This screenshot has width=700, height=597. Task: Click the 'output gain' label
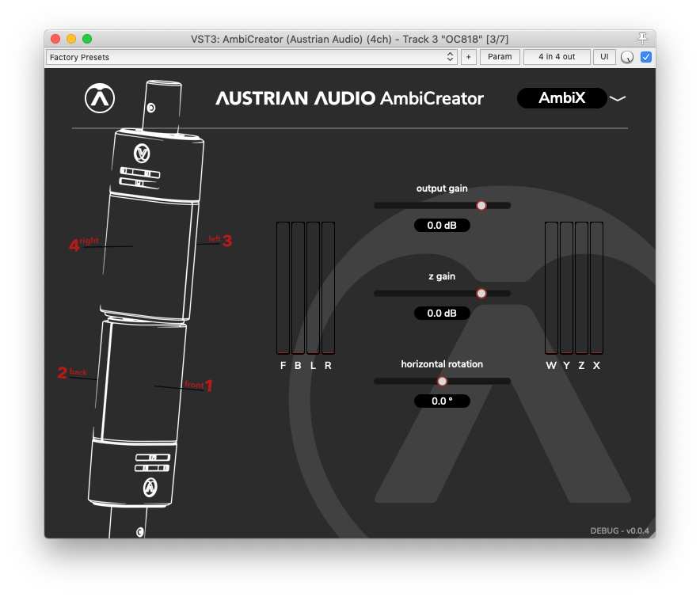(442, 188)
